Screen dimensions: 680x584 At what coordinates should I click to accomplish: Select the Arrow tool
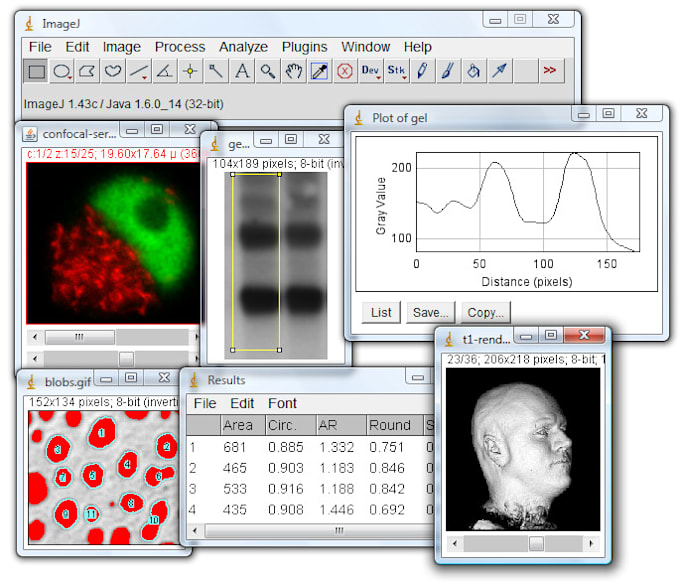tap(499, 71)
